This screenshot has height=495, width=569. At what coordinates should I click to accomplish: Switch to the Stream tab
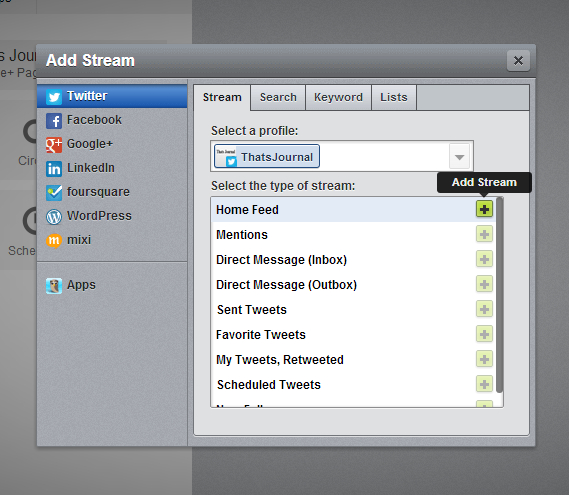[x=222, y=97]
